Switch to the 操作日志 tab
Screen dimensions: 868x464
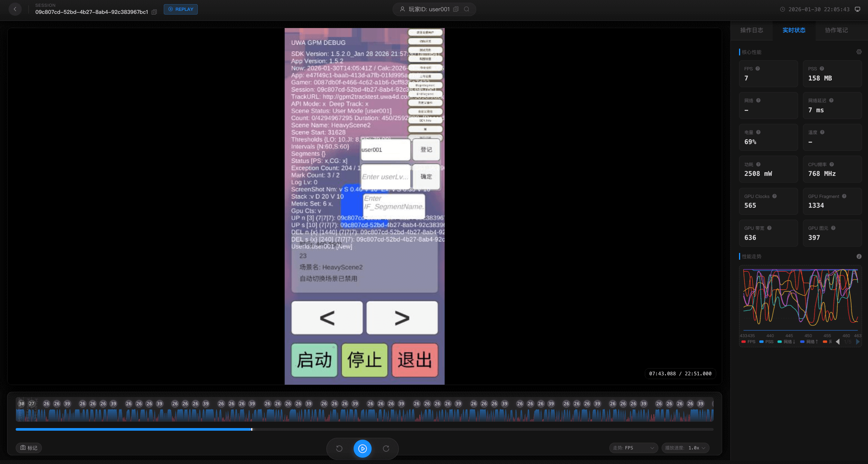coord(751,30)
